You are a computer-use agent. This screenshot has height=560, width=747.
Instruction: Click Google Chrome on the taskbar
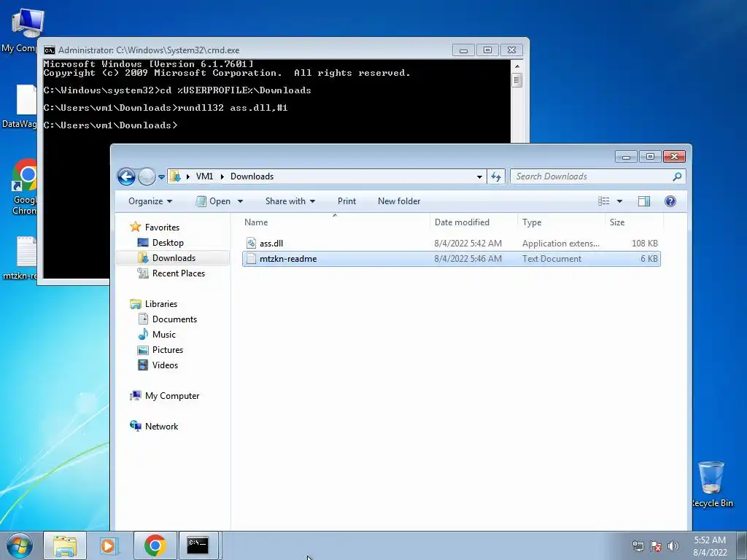click(x=155, y=545)
